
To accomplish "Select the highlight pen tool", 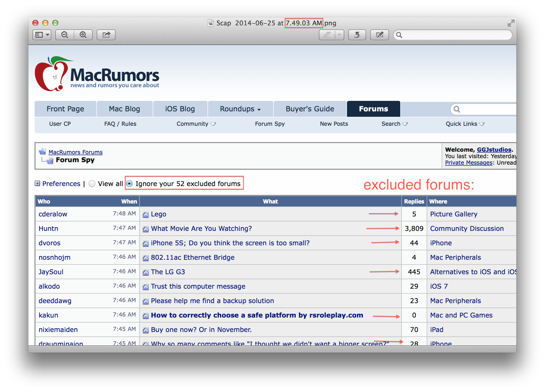I will (x=327, y=35).
